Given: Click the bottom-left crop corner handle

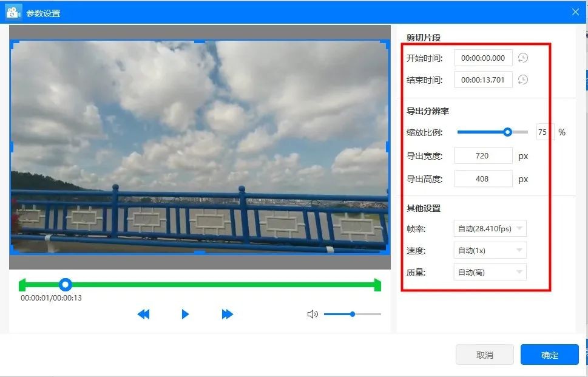Looking at the screenshot, I should (x=13, y=251).
